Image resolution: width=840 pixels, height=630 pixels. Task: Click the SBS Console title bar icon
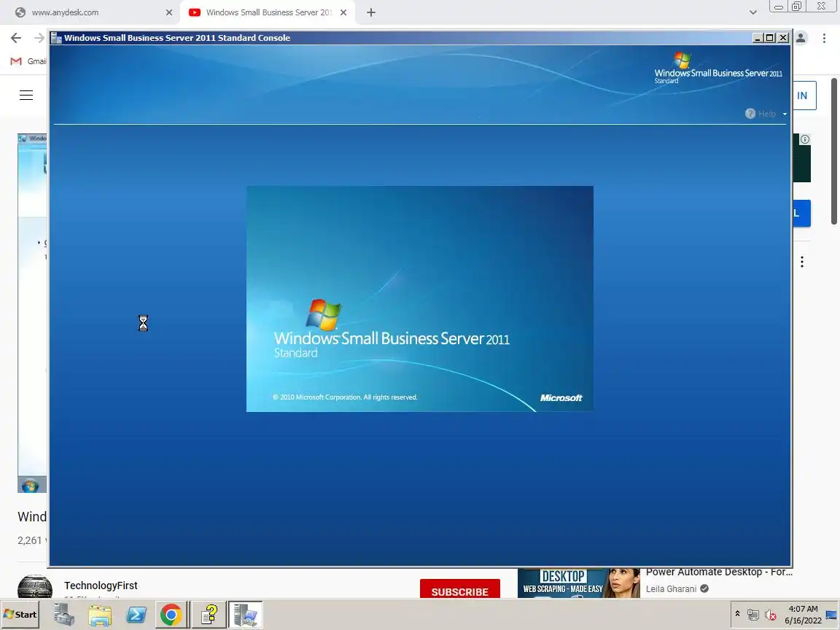tap(56, 38)
